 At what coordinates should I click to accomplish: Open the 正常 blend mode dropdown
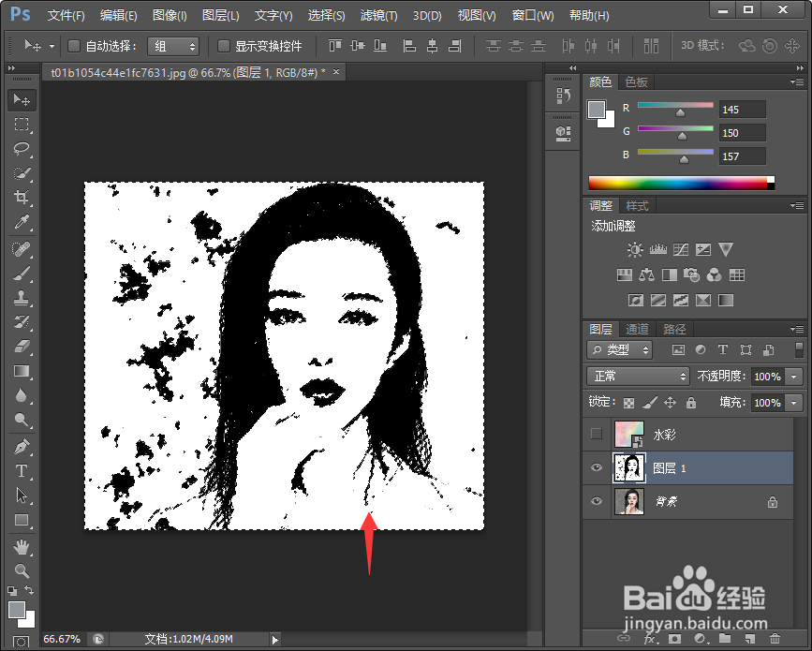(638, 376)
